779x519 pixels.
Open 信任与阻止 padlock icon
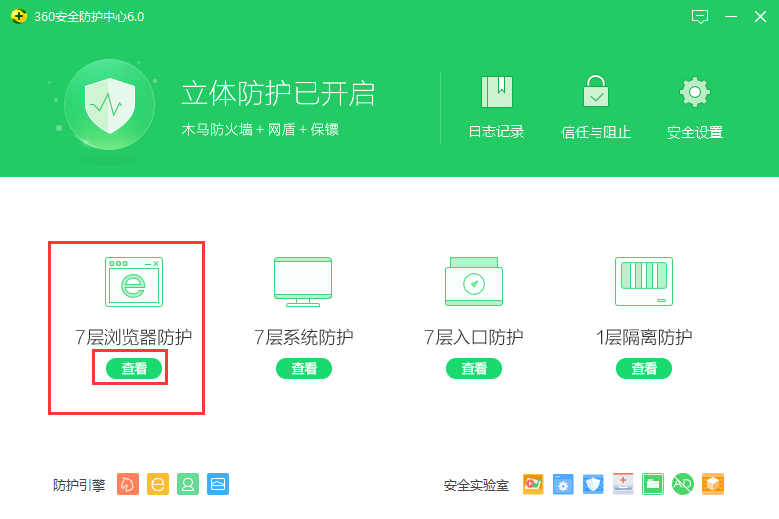tap(596, 93)
